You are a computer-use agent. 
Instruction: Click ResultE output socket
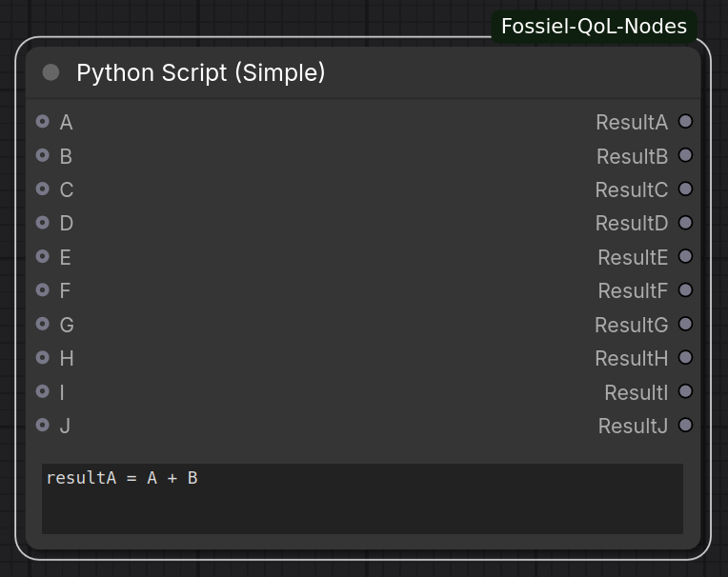685,256
